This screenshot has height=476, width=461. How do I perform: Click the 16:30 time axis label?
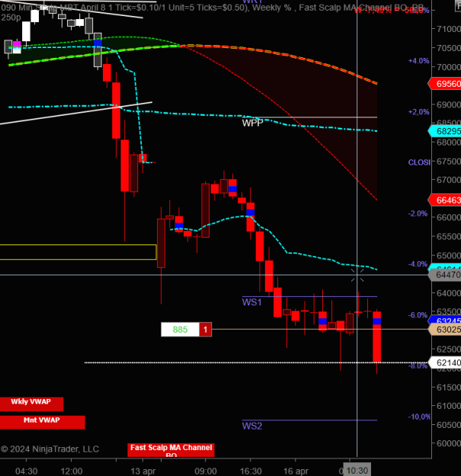(251, 471)
